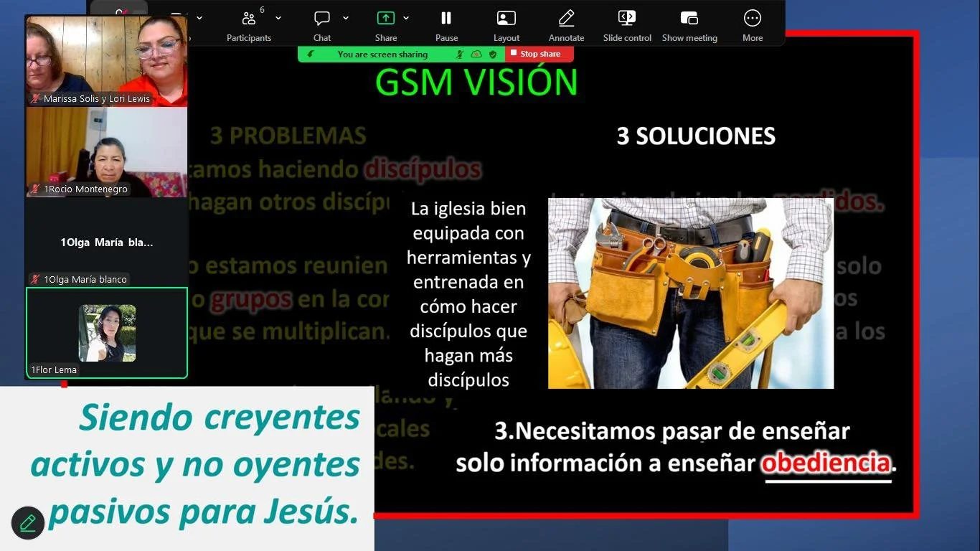980x551 pixels.
Task: Open Slide control
Action: pyautogui.click(x=627, y=26)
